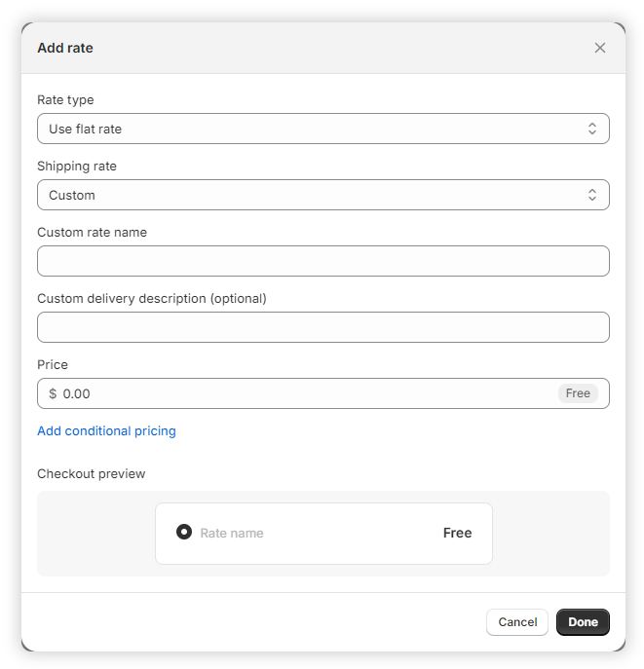Image resolution: width=644 pixels, height=669 pixels.
Task: Open Add conditional pricing
Action: [106, 430]
